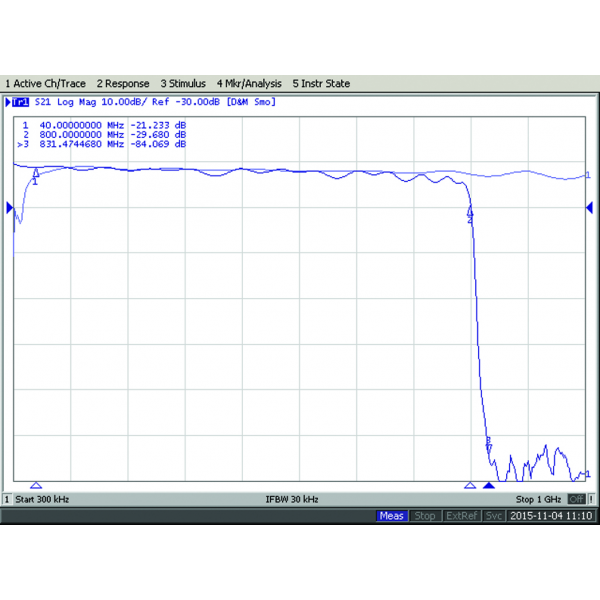Select marker 1 triangle on frequency axis
Image resolution: width=600 pixels, height=600 pixels.
[x=36, y=484]
